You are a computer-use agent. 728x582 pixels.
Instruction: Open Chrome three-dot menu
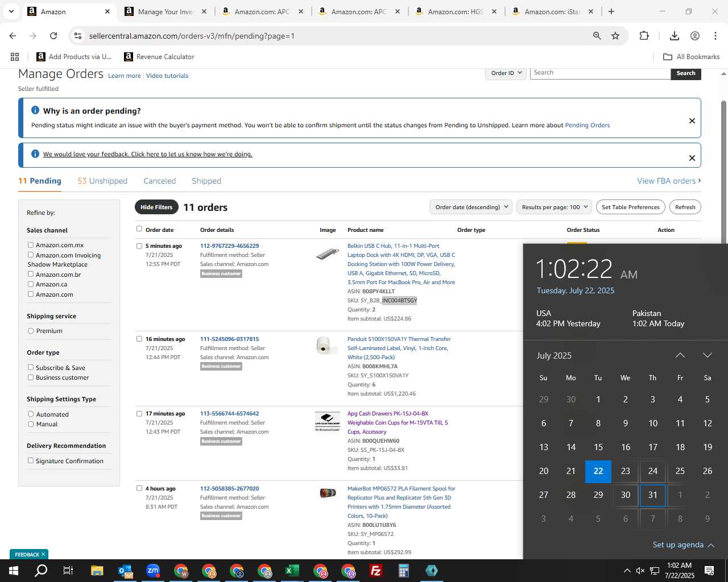pyautogui.click(x=715, y=36)
